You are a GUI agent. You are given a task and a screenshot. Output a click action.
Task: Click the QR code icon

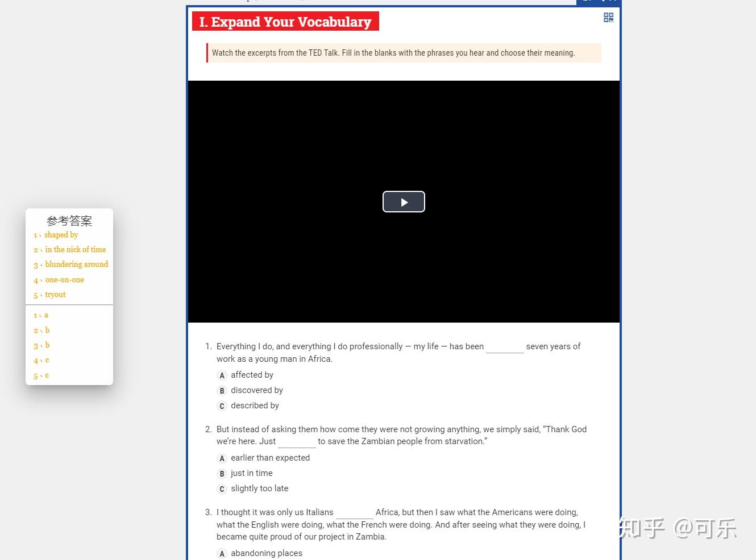coord(608,17)
